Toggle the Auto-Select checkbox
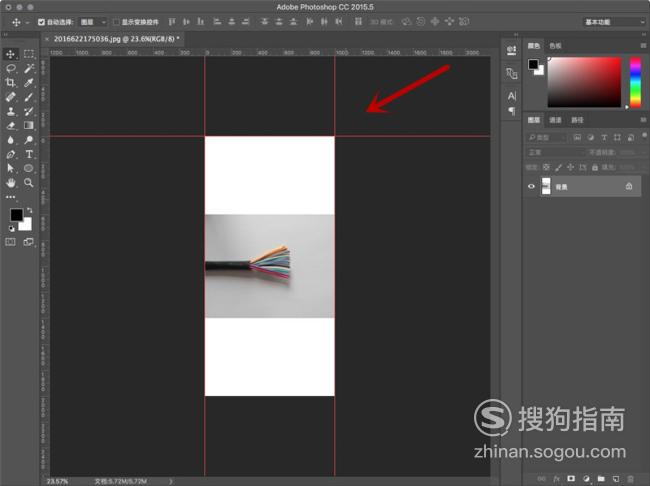This screenshot has height=486, width=650. coord(41,22)
